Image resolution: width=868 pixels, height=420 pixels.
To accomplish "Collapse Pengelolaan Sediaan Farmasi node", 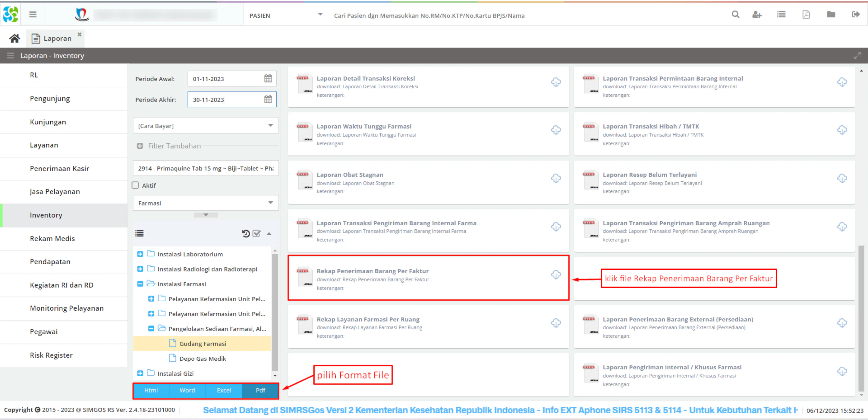I will pos(151,328).
